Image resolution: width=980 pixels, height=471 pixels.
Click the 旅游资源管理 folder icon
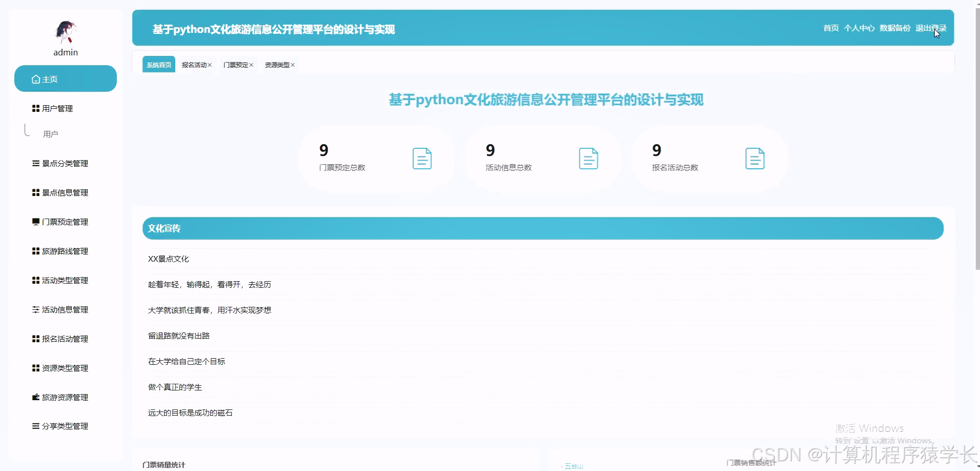[x=36, y=397]
